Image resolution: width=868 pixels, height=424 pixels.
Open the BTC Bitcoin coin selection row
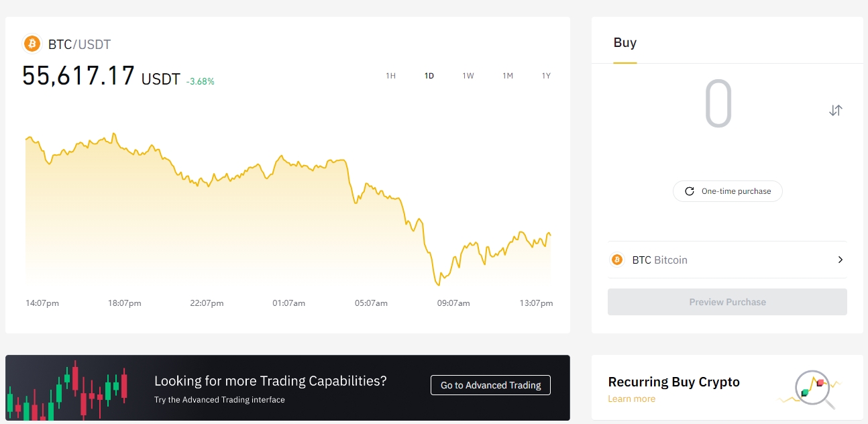coord(726,260)
